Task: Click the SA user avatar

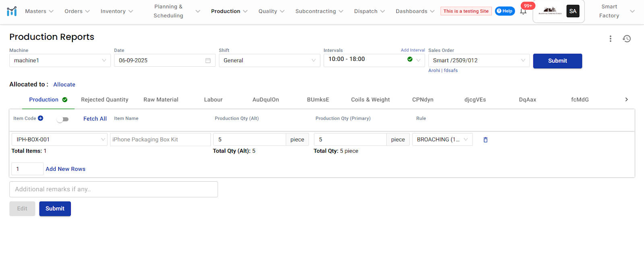Action: [x=573, y=11]
